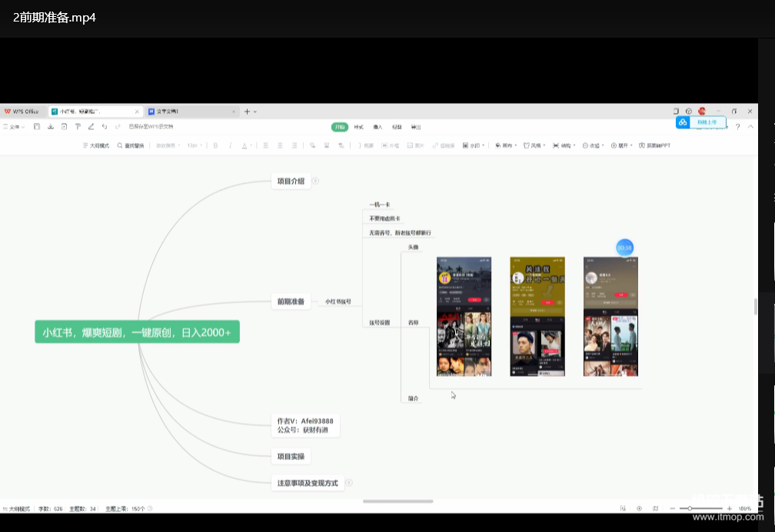This screenshot has height=532, width=775.
Task: Open the font family dropdown
Action: point(168,145)
